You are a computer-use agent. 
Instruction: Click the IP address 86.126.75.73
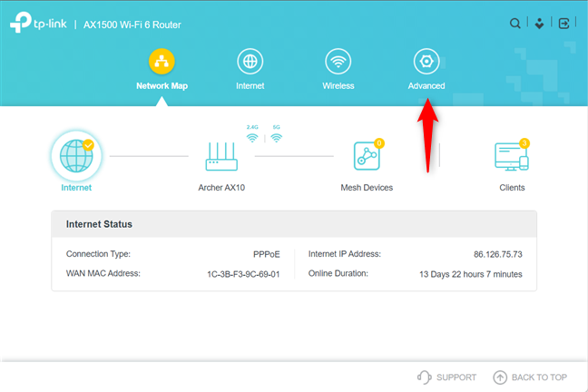tap(497, 254)
